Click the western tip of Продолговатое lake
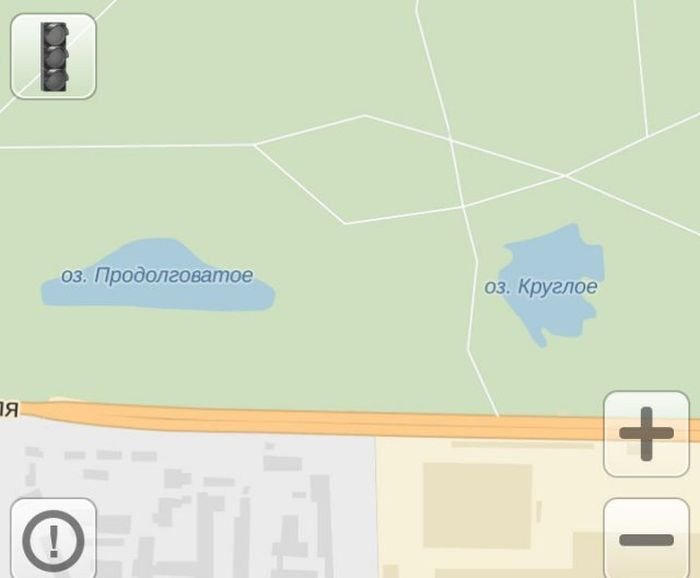The height and width of the screenshot is (578, 700). (x=46, y=294)
